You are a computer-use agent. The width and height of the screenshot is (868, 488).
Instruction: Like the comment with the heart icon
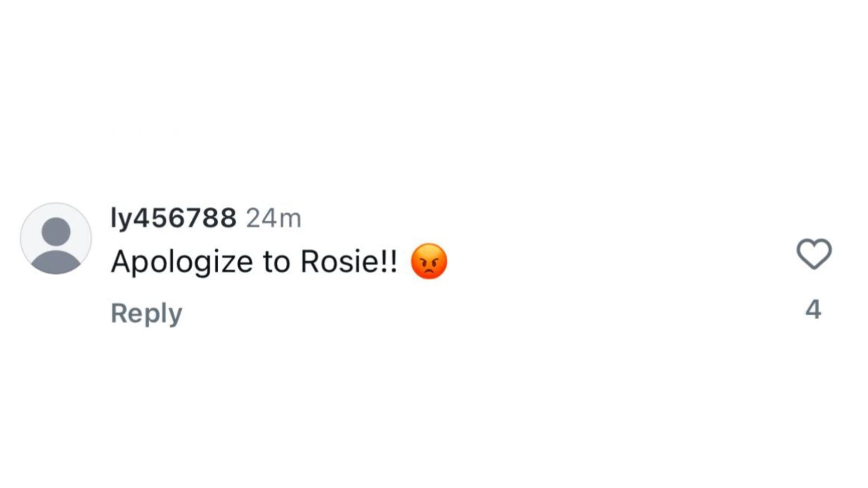[x=814, y=254]
